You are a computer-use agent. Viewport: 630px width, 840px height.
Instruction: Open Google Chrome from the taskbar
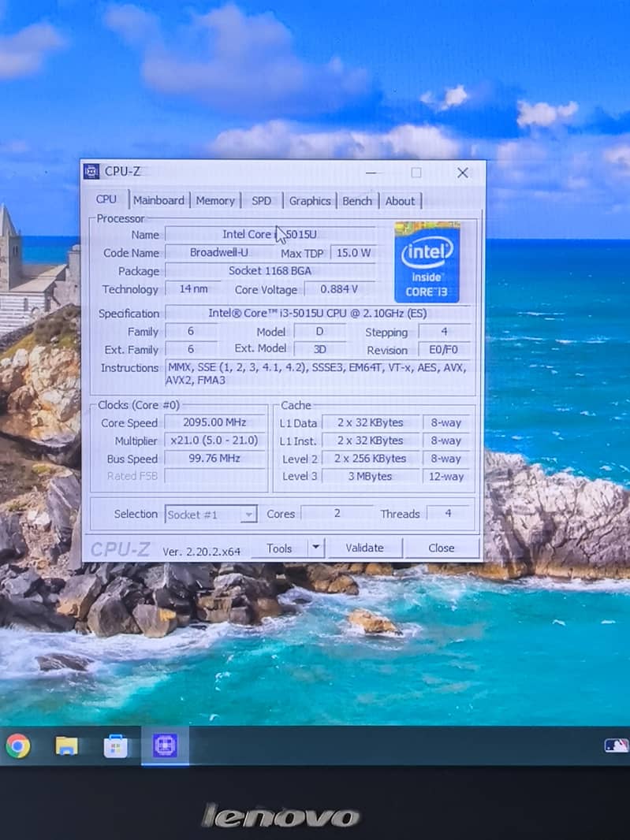click(x=17, y=745)
